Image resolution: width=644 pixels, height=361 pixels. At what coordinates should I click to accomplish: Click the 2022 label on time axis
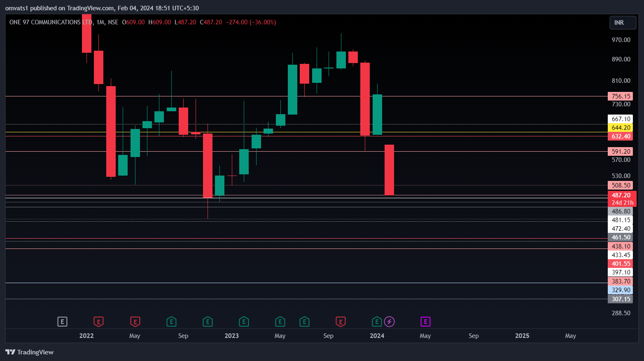[86, 336]
